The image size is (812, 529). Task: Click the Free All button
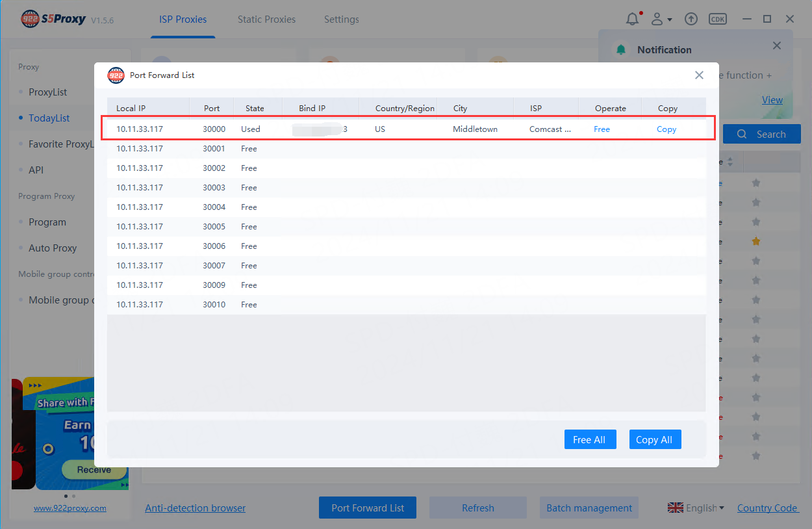pyautogui.click(x=589, y=440)
